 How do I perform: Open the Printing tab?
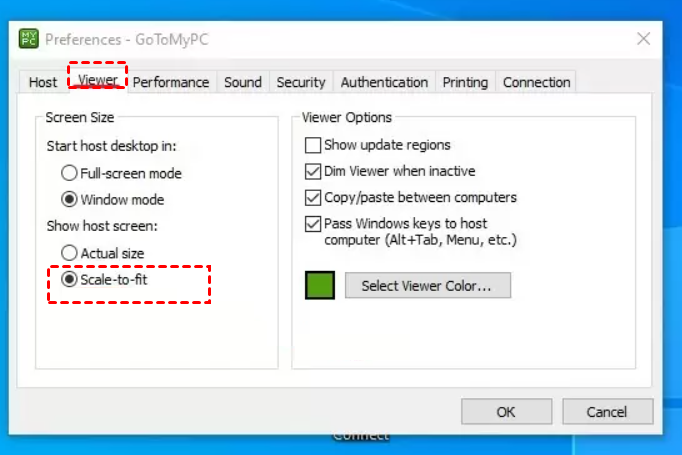click(x=465, y=82)
